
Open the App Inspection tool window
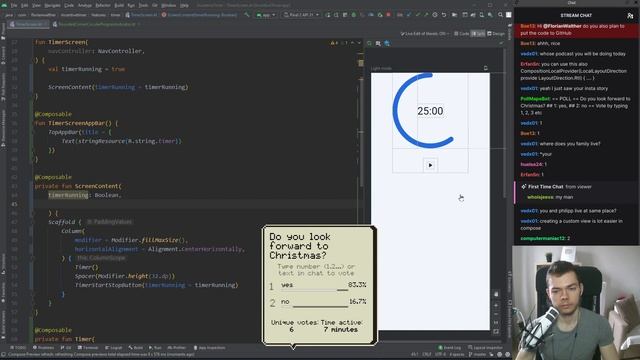point(209,348)
